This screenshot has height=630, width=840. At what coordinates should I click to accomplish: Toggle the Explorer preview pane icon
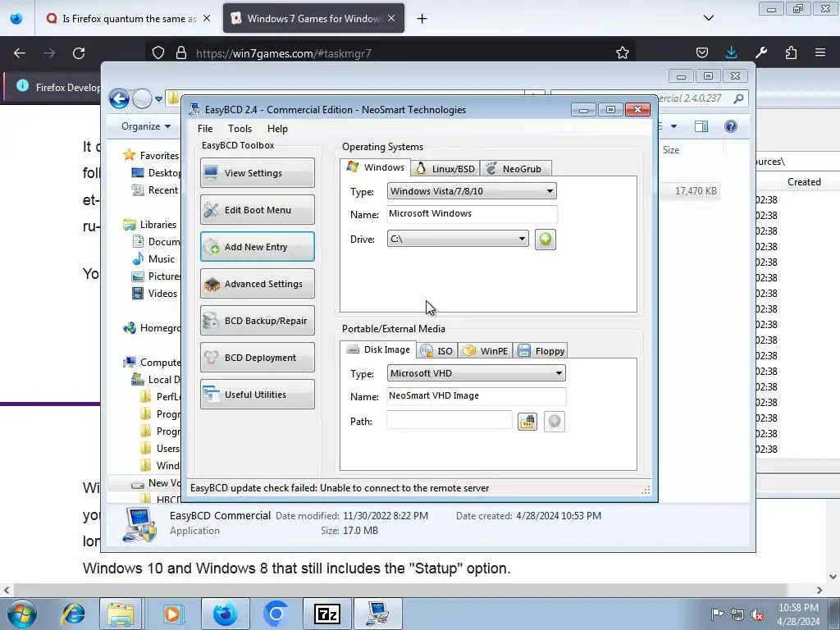pyautogui.click(x=701, y=126)
